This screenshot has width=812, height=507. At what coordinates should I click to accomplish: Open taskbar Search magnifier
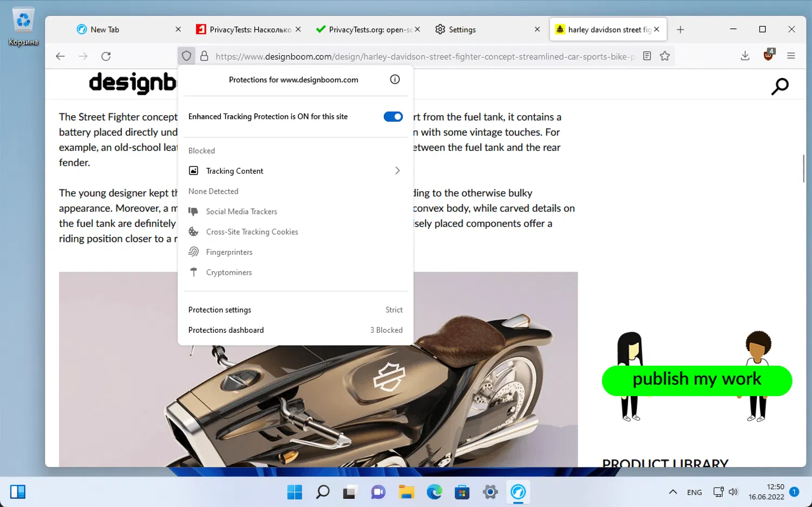[323, 492]
